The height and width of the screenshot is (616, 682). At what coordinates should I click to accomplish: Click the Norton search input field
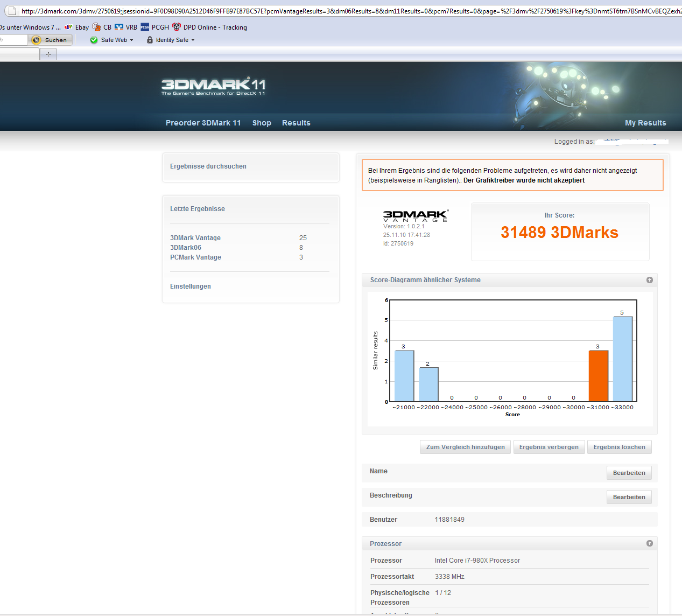pos(13,40)
